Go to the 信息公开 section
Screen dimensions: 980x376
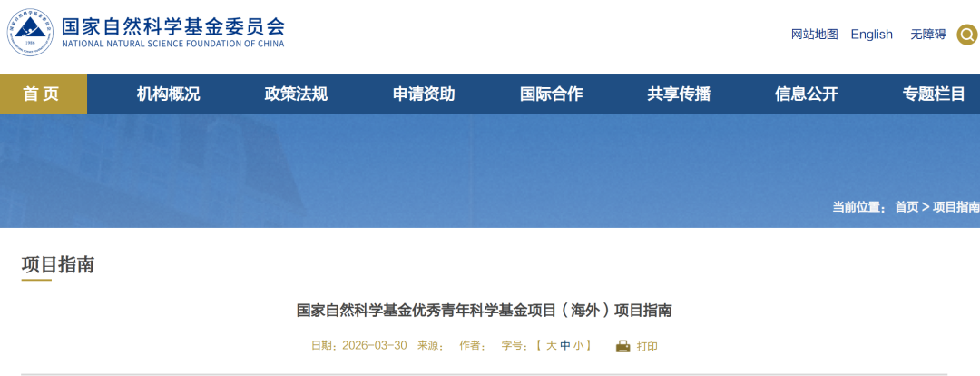806,94
